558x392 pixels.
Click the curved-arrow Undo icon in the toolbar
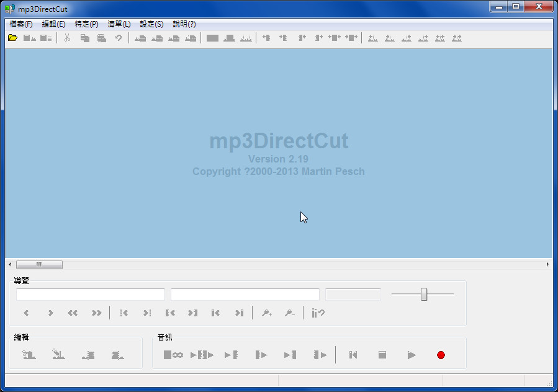(119, 38)
